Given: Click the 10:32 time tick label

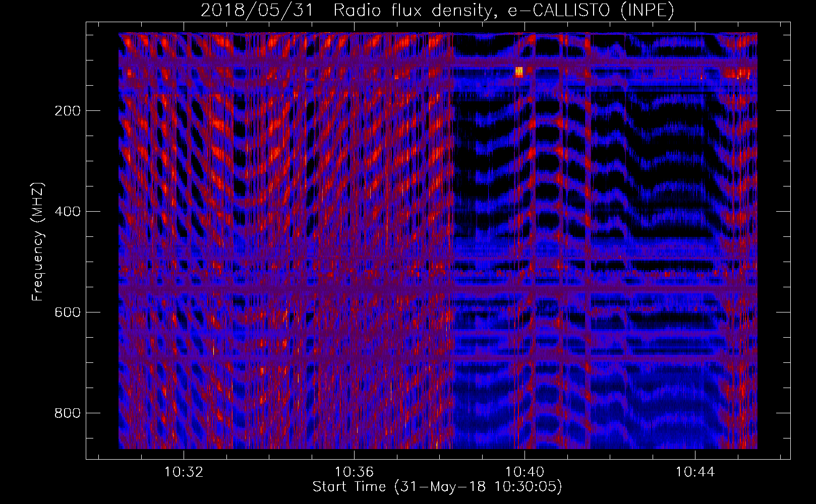Looking at the screenshot, I should (x=184, y=472).
